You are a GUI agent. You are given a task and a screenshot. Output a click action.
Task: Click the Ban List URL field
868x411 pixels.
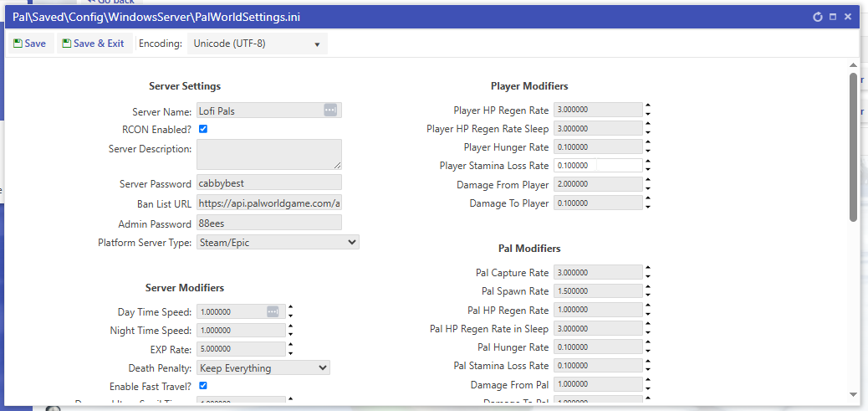point(268,203)
